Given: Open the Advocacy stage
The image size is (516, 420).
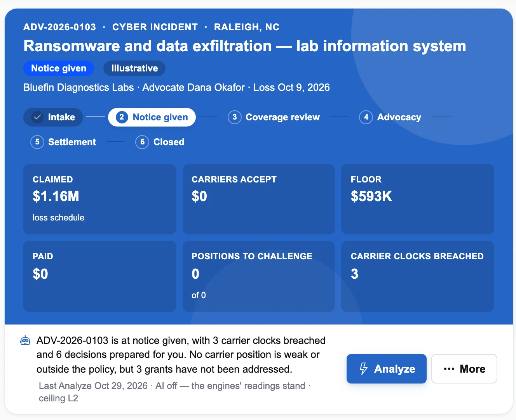Looking at the screenshot, I should [x=390, y=117].
